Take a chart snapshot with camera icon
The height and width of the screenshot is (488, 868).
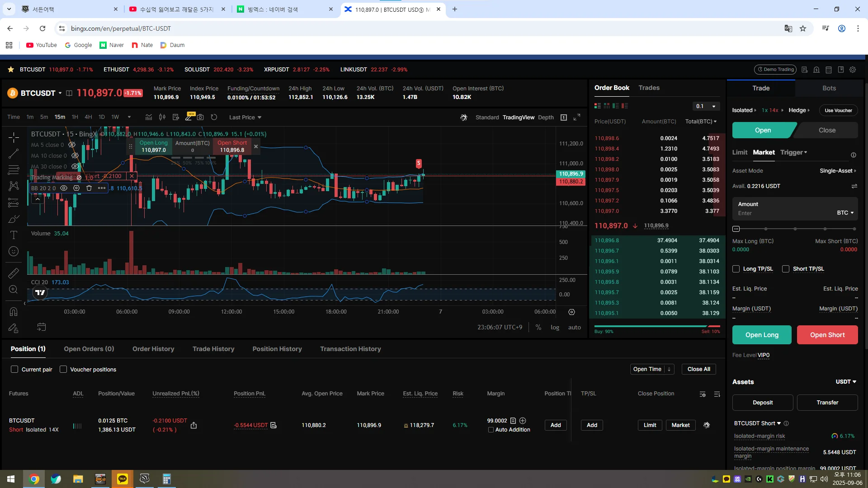tap(200, 117)
